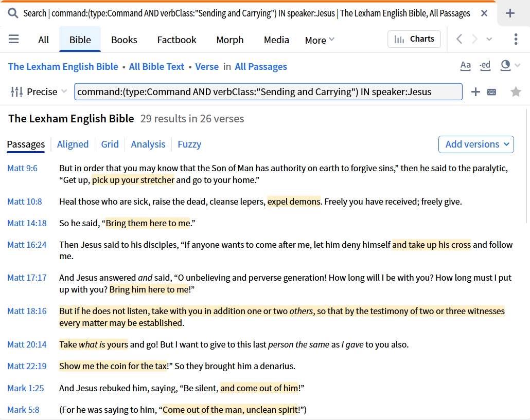Click the results panel vertical scrollbar
The width and height of the screenshot is (530, 420).
pos(527,166)
